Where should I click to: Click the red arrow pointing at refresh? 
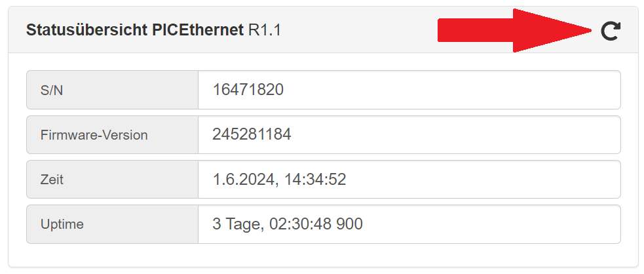(515, 30)
